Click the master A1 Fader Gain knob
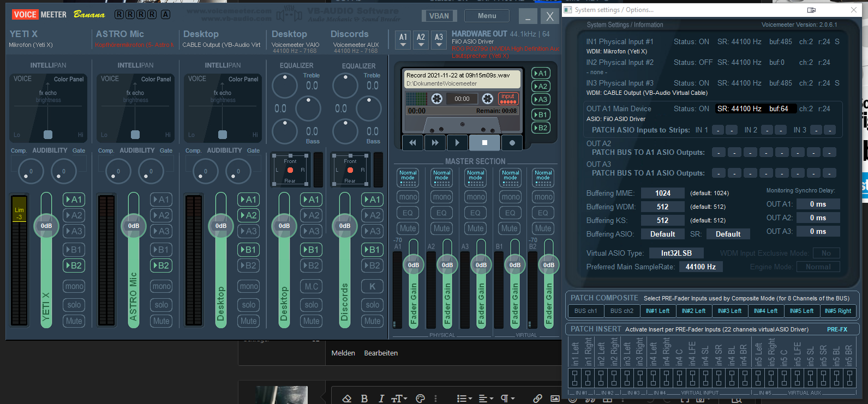 [414, 265]
